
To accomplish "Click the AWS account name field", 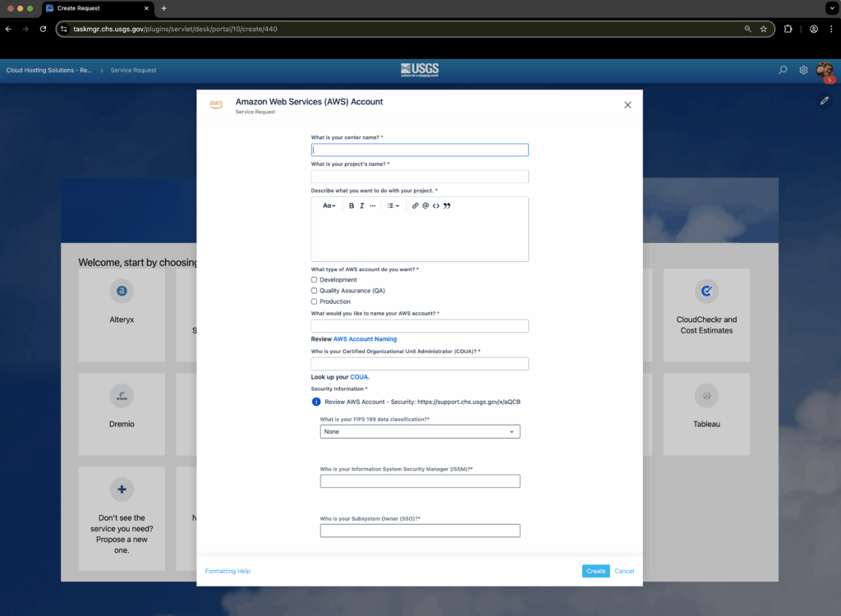I will point(420,326).
